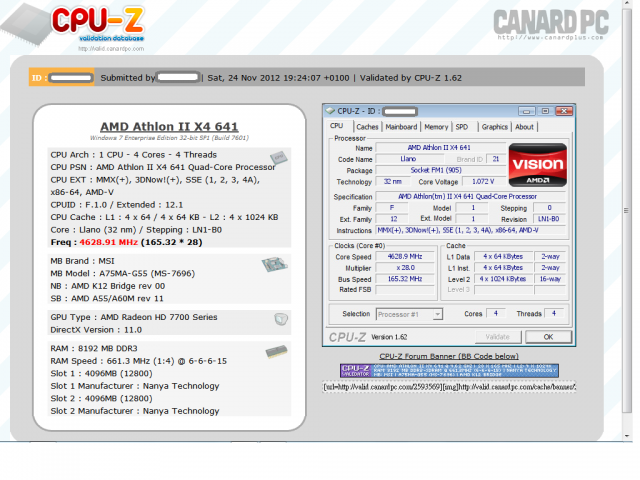Click the Threads count field showing 4
Viewport: 640px width, 480px height.
point(554,313)
